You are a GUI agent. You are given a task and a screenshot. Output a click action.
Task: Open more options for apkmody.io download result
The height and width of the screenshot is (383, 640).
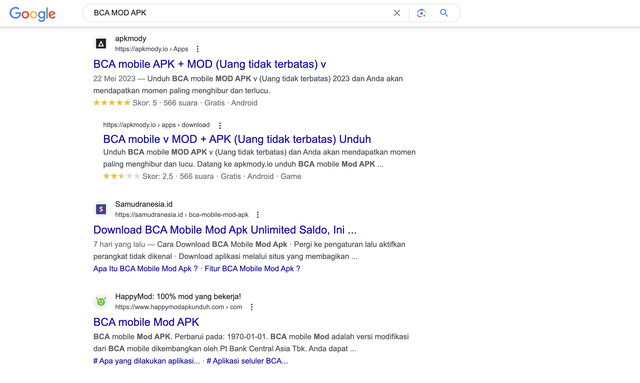[x=220, y=125]
